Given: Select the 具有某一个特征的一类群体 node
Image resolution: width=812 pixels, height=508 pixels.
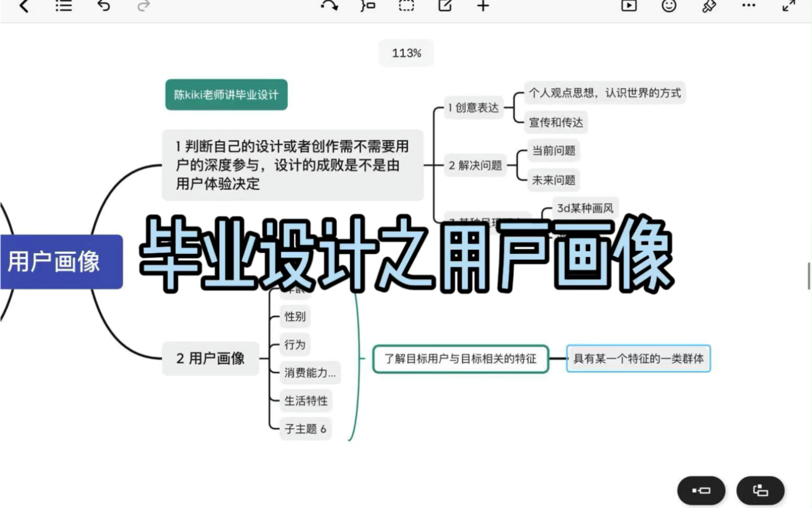Looking at the screenshot, I should (x=638, y=359).
